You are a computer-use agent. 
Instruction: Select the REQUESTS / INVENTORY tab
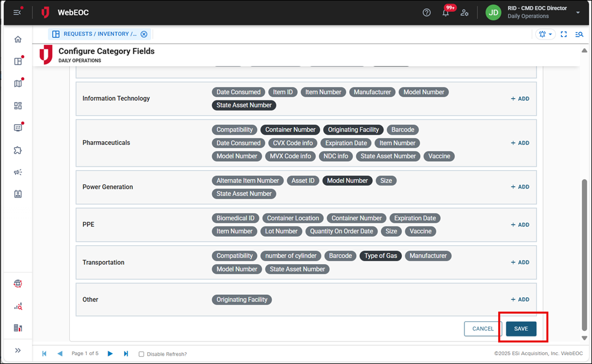point(95,34)
